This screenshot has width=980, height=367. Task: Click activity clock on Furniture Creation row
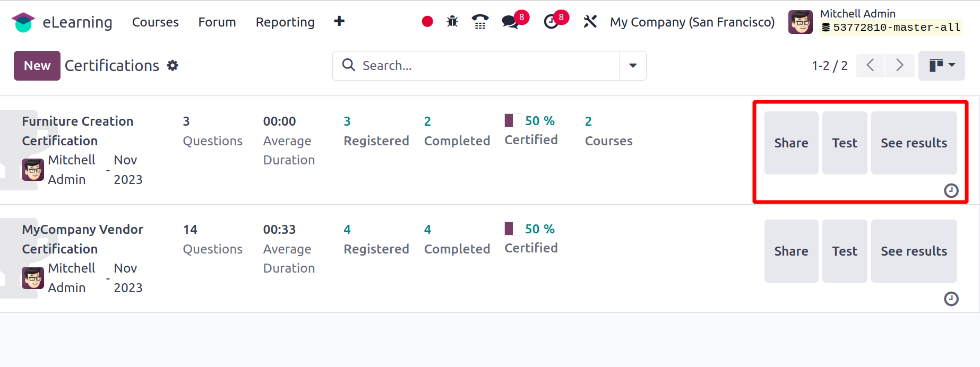[x=951, y=190]
